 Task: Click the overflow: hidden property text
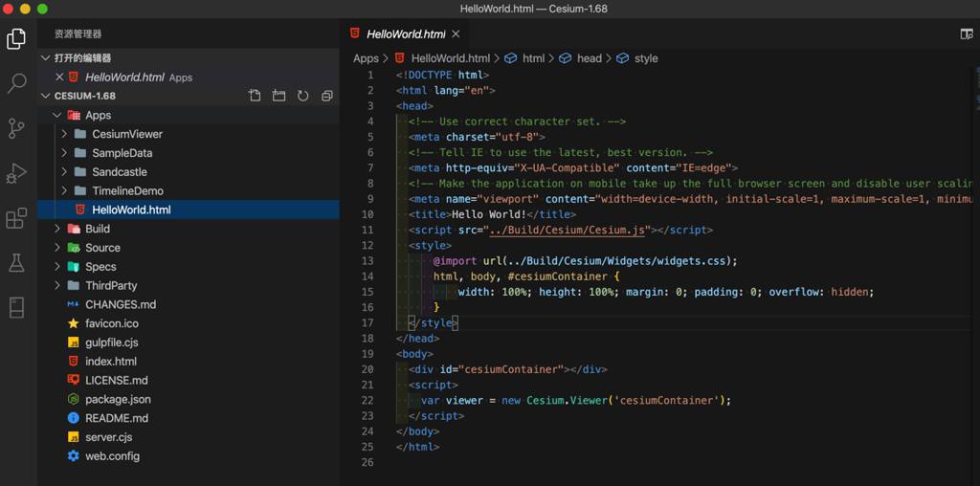pos(820,292)
